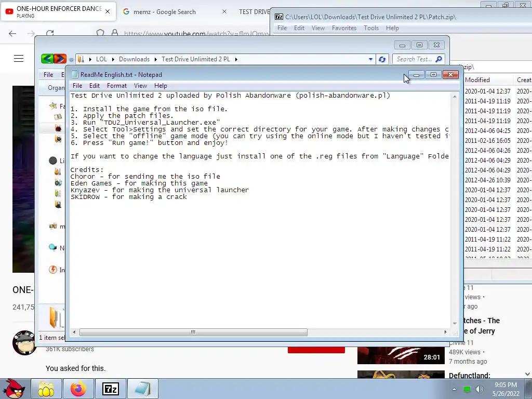Click Notepad scroll-right arrow
The height and width of the screenshot is (399, 532).
[x=445, y=332]
